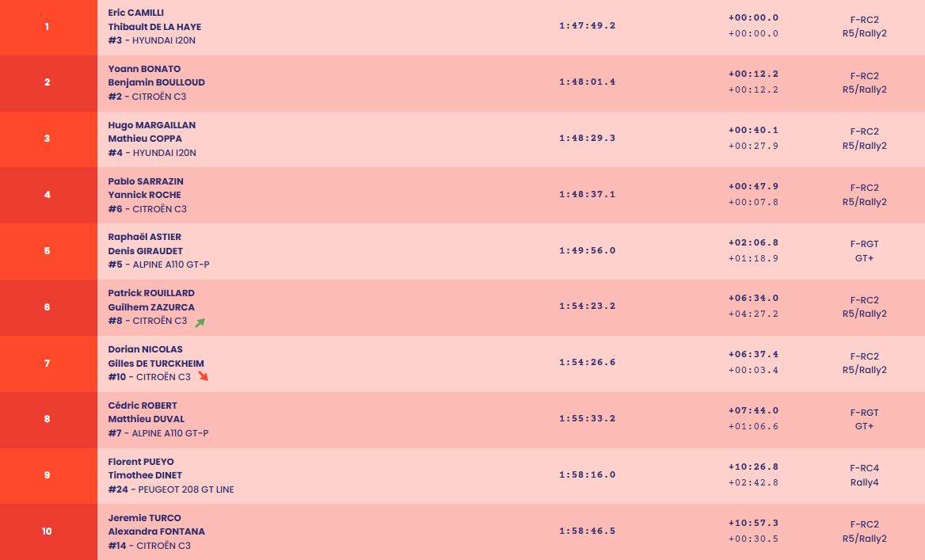The height and width of the screenshot is (560, 925).
Task: Click #24 Peugeot 208 GT Line car
Action: (x=171, y=490)
